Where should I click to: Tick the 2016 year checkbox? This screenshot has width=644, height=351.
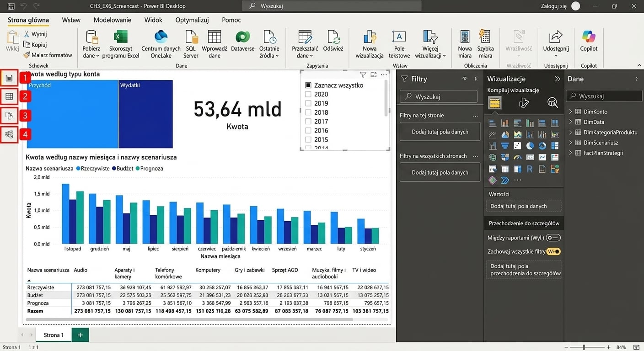(x=308, y=131)
